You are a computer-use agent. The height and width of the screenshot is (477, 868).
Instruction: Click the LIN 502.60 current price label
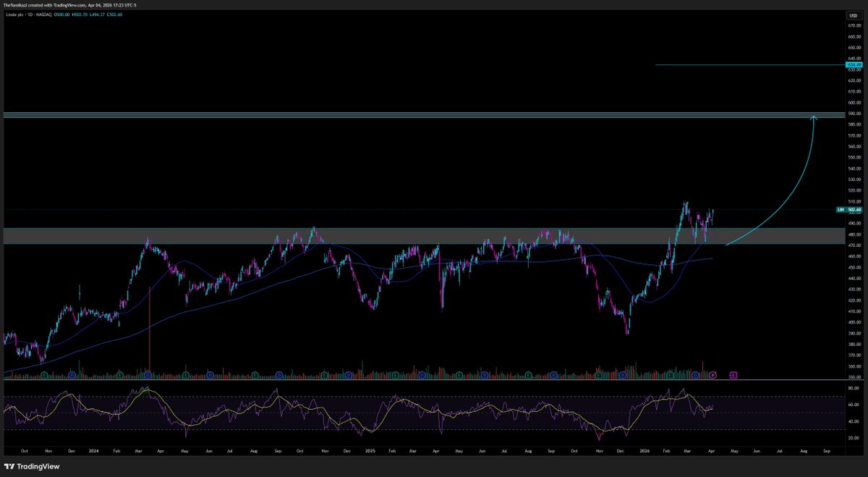(x=849, y=210)
